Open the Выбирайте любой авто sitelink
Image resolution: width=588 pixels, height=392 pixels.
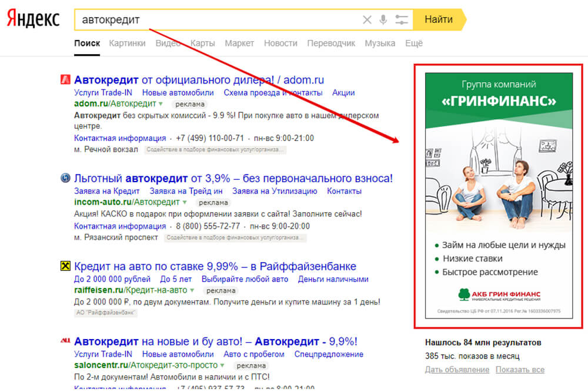[x=245, y=279]
